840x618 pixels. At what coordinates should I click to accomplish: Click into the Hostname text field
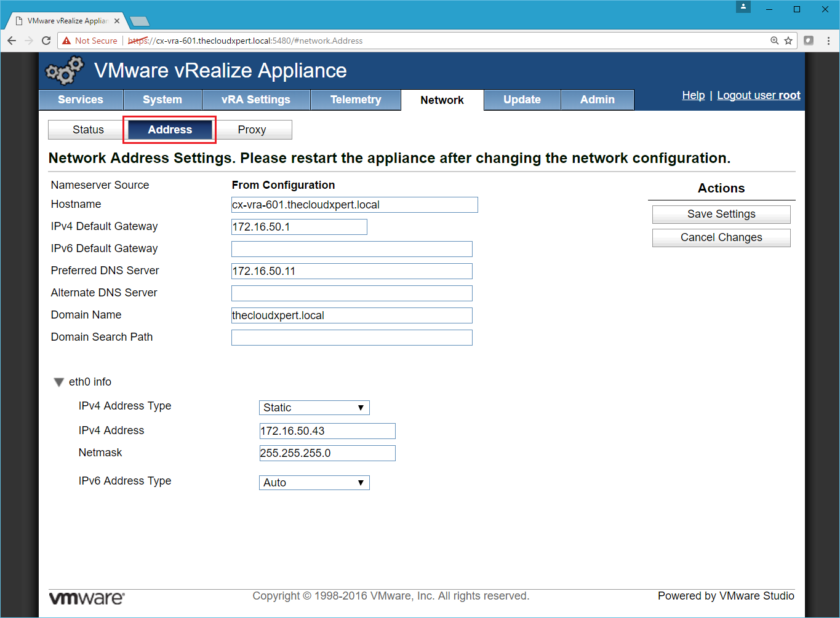354,205
